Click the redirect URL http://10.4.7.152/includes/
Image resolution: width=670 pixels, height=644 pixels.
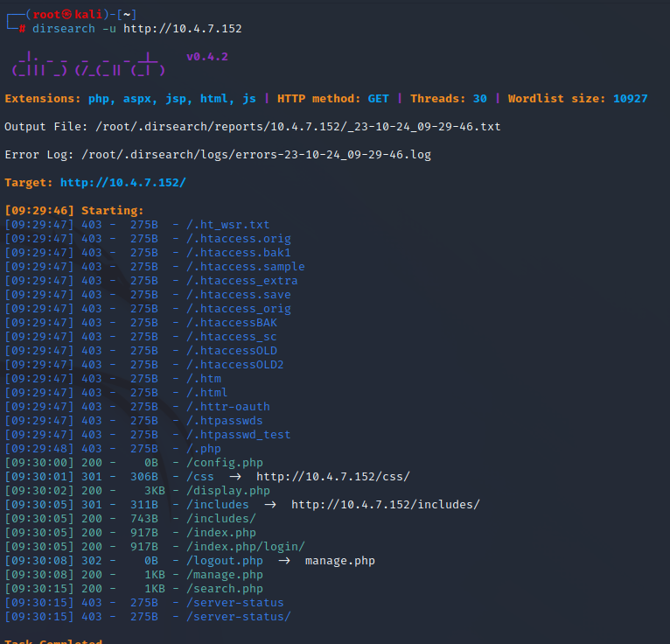386,505
